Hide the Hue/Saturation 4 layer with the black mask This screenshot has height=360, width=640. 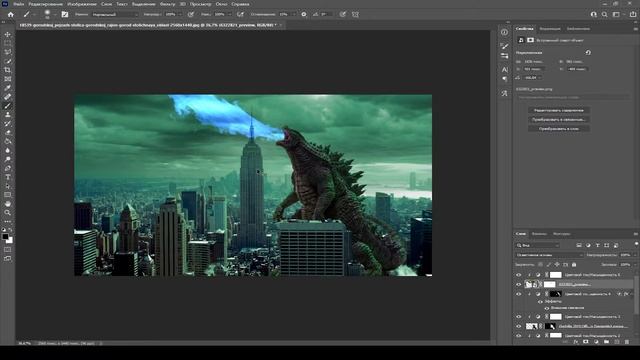coord(518,294)
